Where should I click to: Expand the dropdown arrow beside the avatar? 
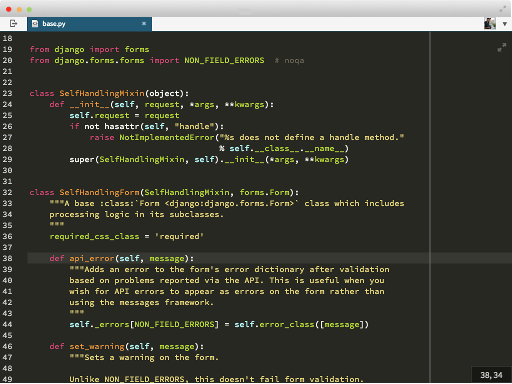[505, 24]
